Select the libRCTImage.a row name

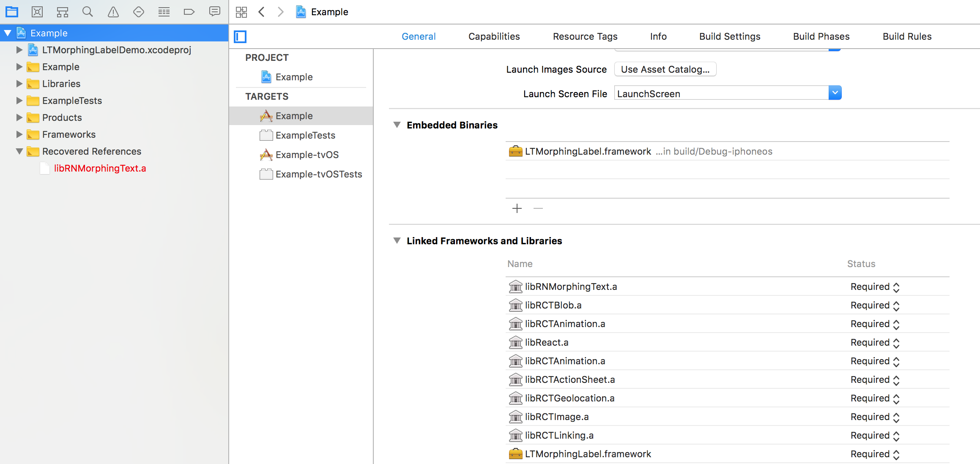[x=557, y=417]
